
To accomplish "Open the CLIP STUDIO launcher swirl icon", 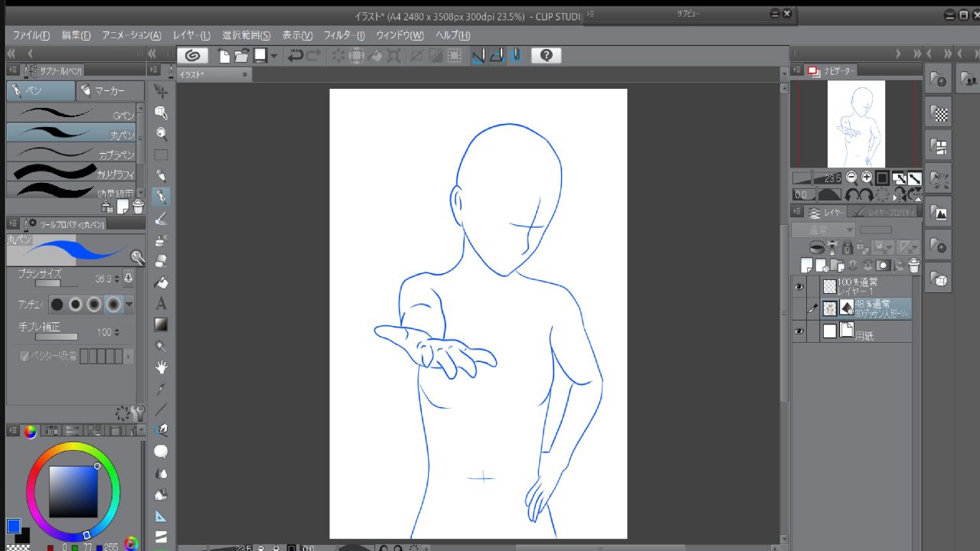I will pyautogui.click(x=194, y=55).
